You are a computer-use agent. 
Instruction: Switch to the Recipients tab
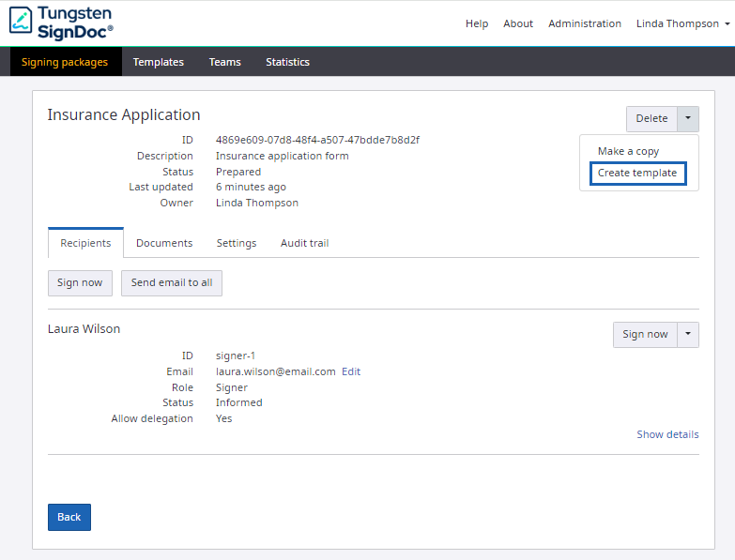point(85,243)
